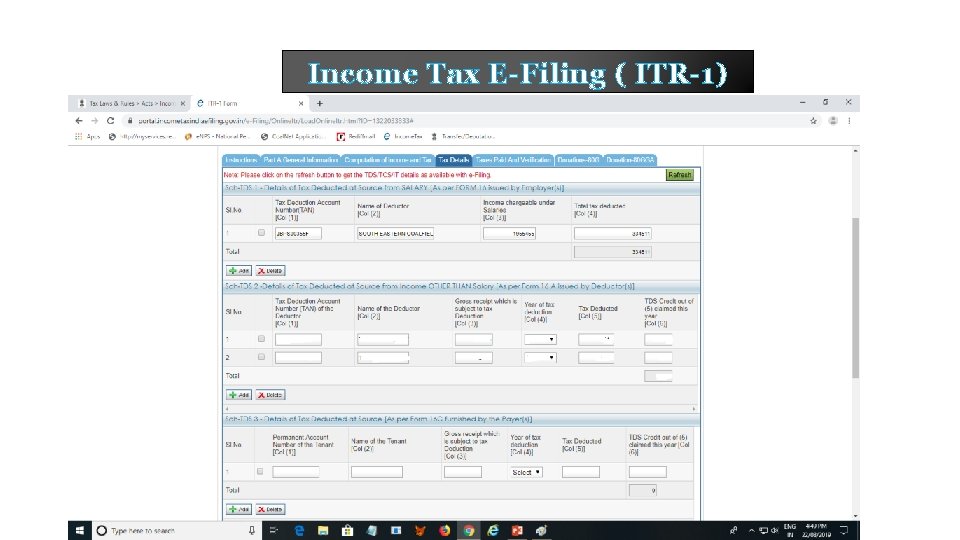Open the Taxes Paid And Verification tab
The height and width of the screenshot is (540, 960).
point(513,160)
